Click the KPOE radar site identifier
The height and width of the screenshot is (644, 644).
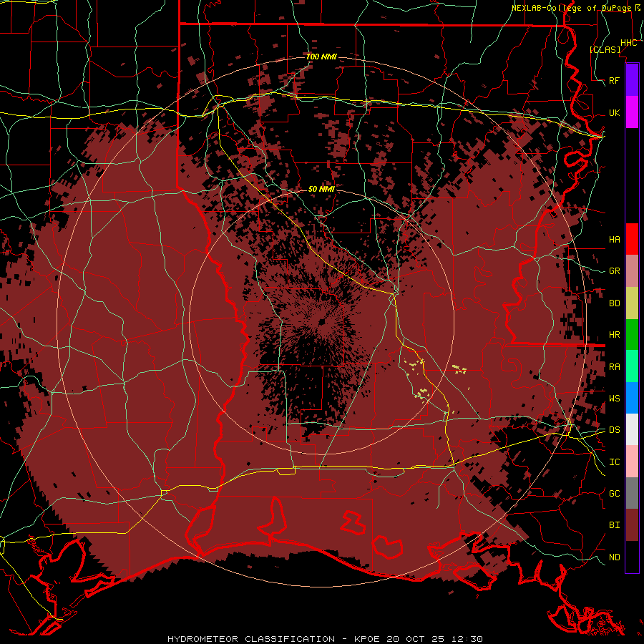coord(369,639)
